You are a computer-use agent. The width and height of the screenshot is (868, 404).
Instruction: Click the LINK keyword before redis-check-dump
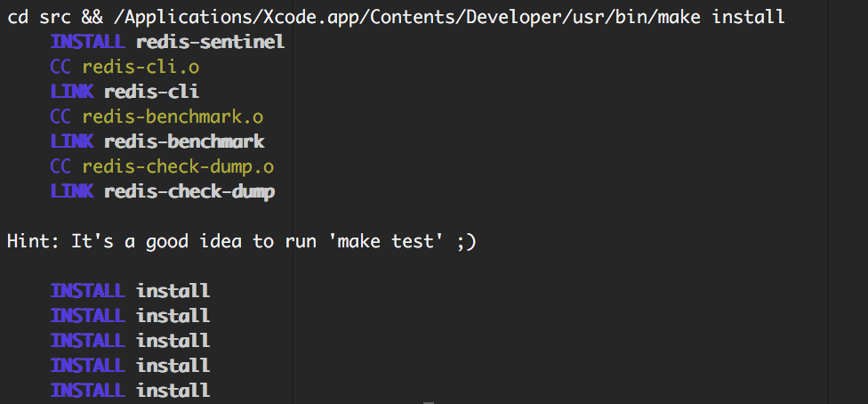tap(72, 191)
